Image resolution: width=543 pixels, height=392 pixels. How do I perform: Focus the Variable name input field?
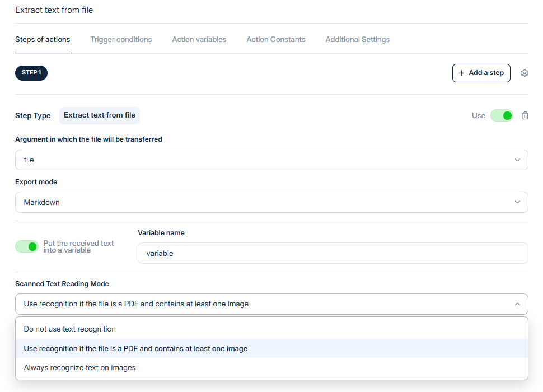pos(333,253)
